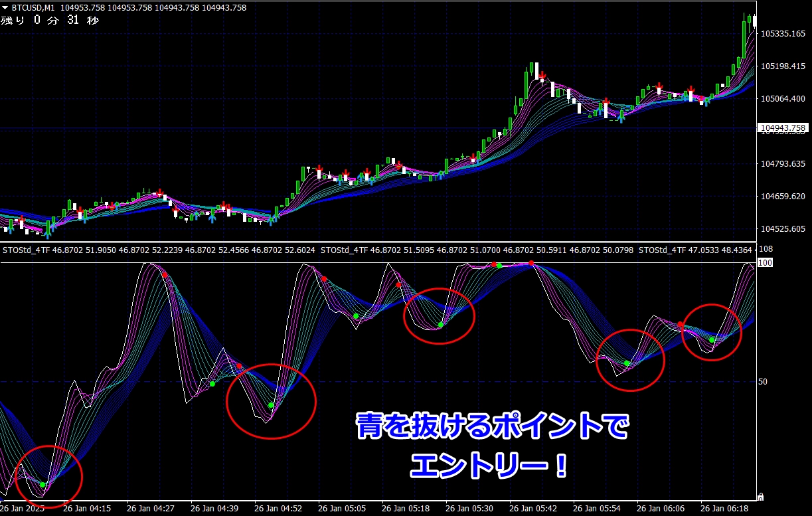Click the red dot at the first oscillator peak

point(165,274)
